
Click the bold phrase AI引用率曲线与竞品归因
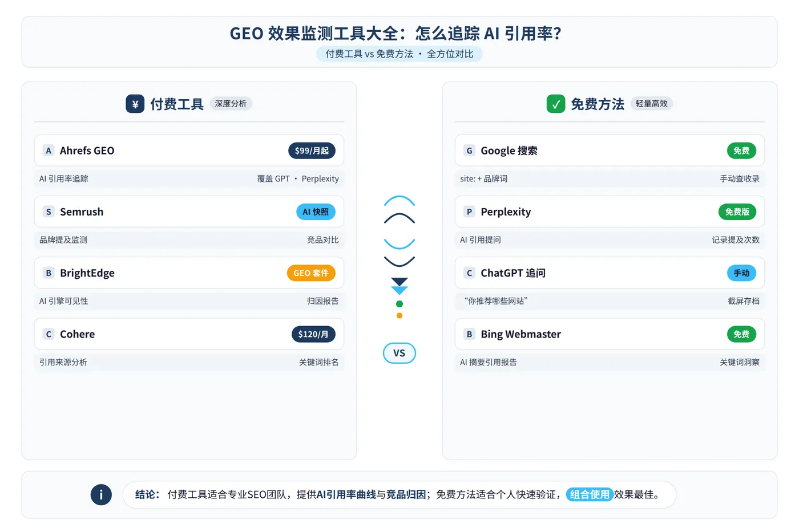(372, 494)
